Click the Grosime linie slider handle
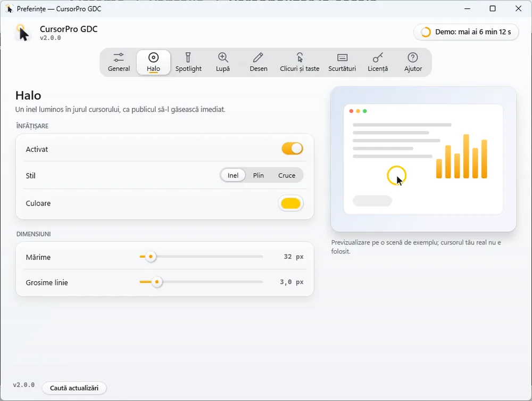 157,282
